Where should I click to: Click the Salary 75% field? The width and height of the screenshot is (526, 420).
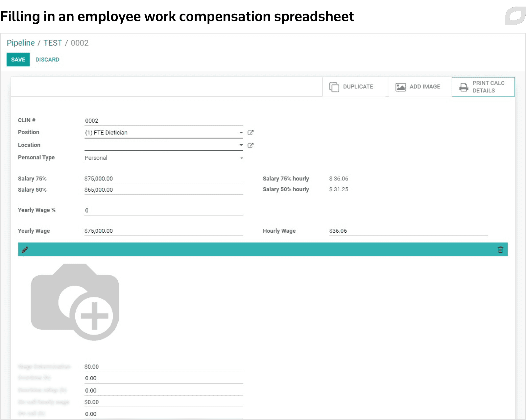164,178
